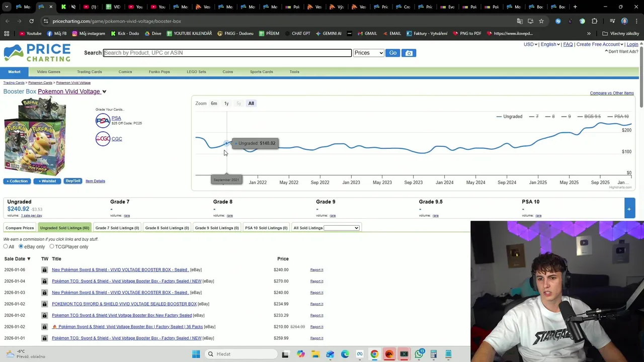The image size is (644, 362).
Task: Click the lock icon on the $270.00 sale row
Action: [x=44, y=281]
